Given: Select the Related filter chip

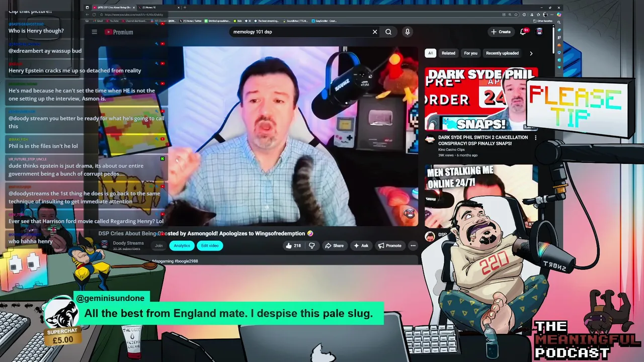Looking at the screenshot, I should click(448, 53).
